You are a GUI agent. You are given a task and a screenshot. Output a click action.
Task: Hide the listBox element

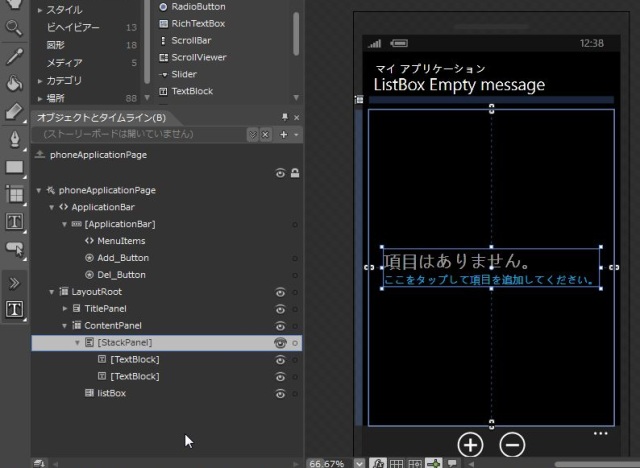click(x=280, y=394)
